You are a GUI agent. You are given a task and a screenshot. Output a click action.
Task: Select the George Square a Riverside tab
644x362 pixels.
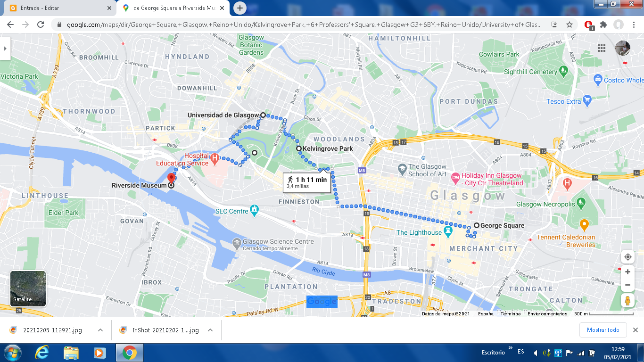point(173,8)
